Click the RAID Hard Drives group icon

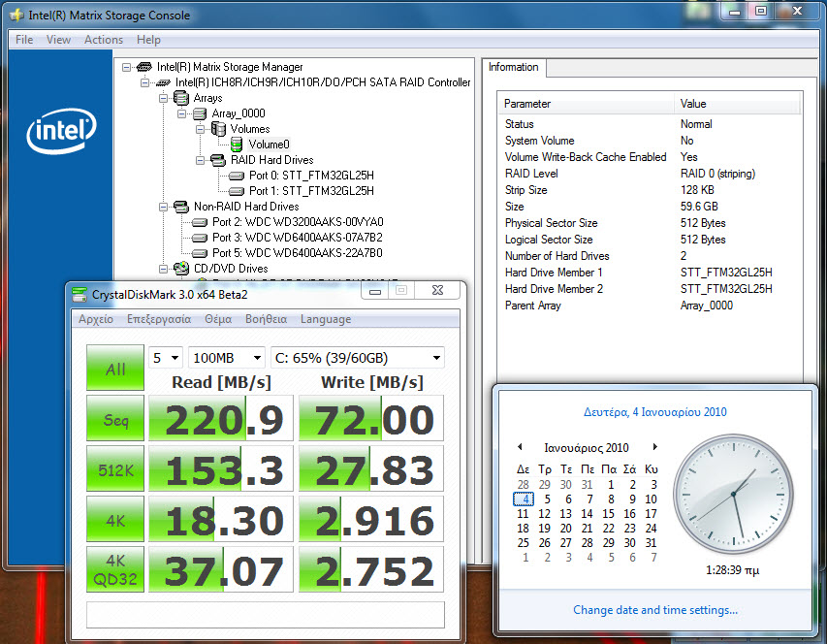(x=218, y=160)
